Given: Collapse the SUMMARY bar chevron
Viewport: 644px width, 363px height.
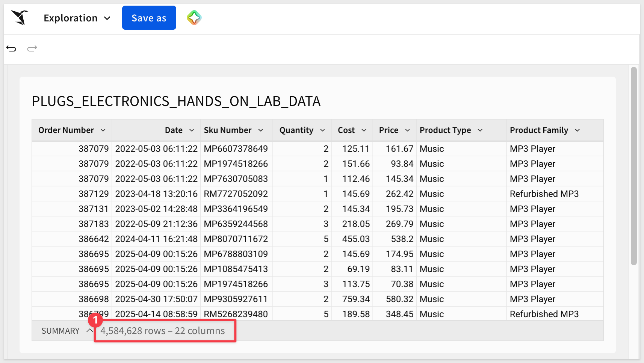Looking at the screenshot, I should (89, 331).
